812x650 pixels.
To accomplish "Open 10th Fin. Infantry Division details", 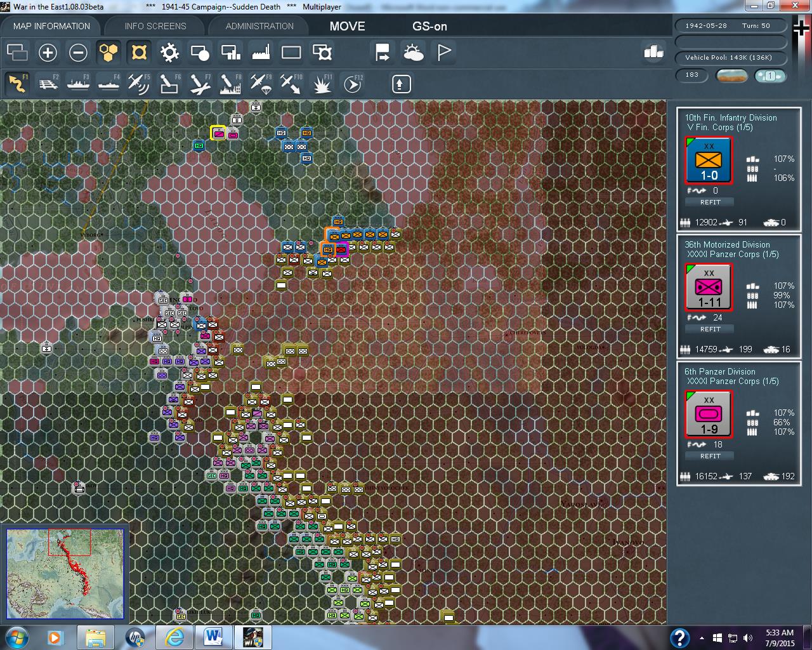I will [731, 117].
